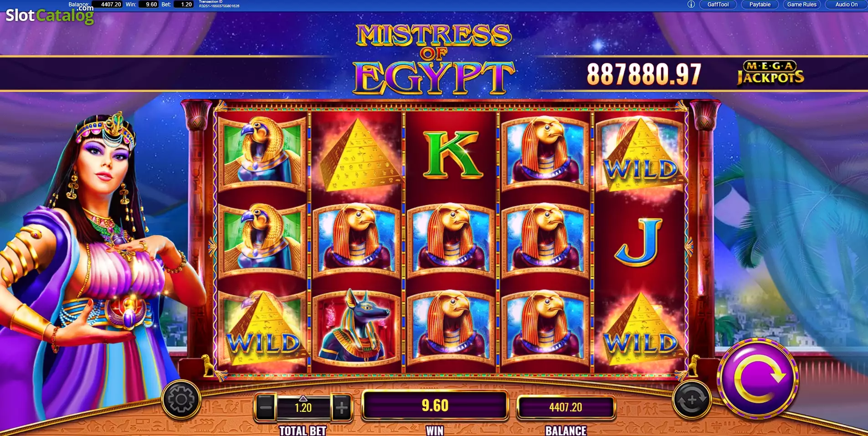Spin the reels with the purple spin button
This screenshot has height=436, width=868.
[757, 379]
